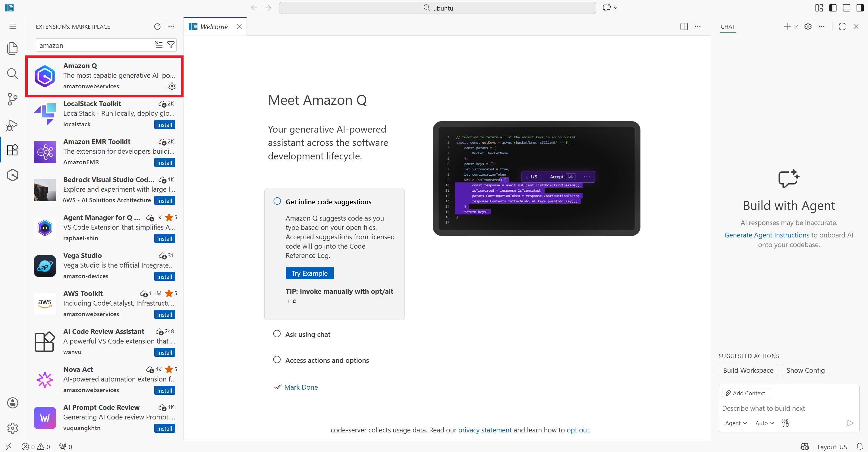The height and width of the screenshot is (452, 868).
Task: Open the Auto model picker dropdown
Action: click(765, 423)
